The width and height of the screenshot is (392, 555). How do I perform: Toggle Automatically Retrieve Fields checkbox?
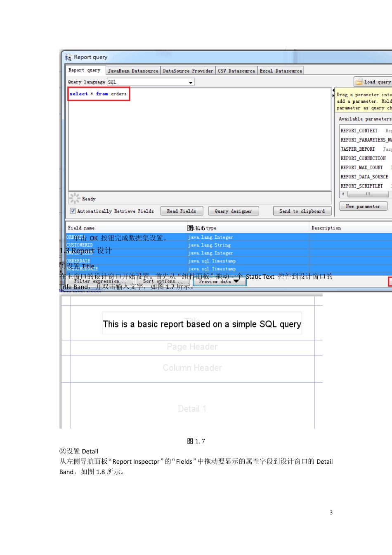[73, 211]
